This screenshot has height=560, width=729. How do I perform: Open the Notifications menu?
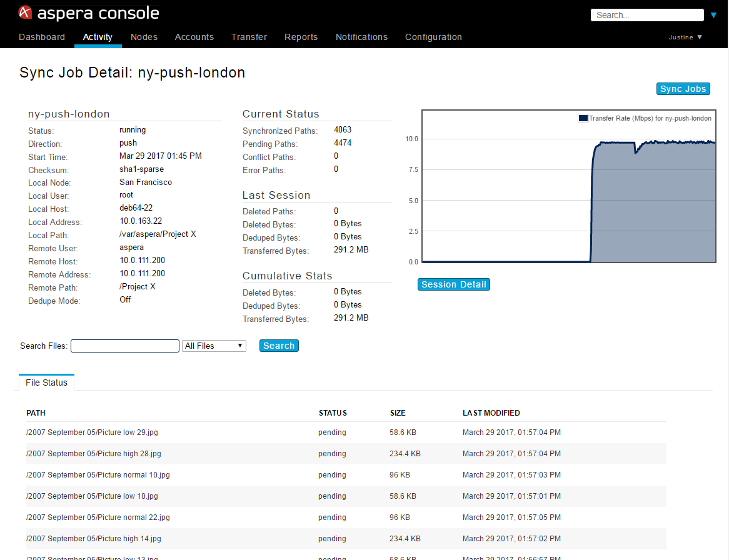tap(361, 37)
